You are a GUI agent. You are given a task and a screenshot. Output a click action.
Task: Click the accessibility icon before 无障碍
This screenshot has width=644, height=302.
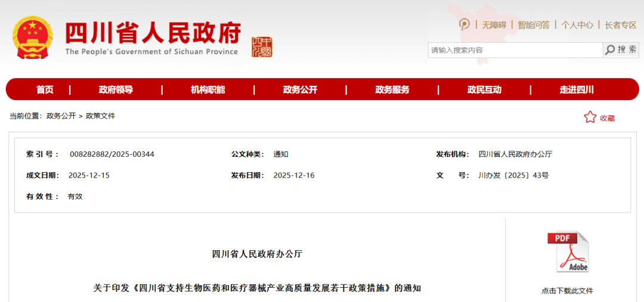pyautogui.click(x=465, y=24)
